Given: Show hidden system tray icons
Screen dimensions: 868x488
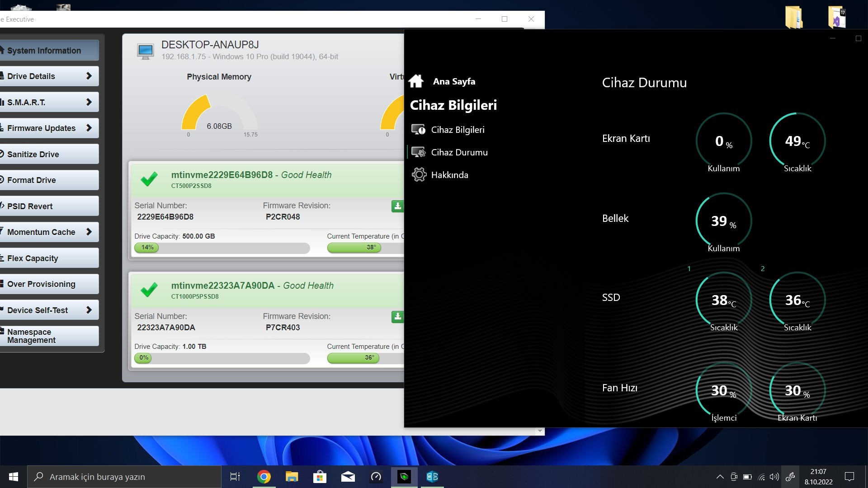Looking at the screenshot, I should point(720,477).
